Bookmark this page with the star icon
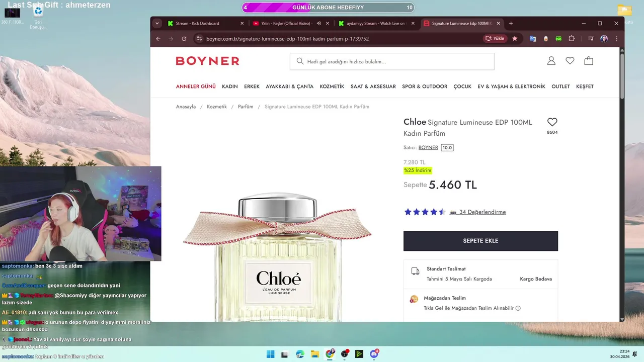 (x=515, y=39)
